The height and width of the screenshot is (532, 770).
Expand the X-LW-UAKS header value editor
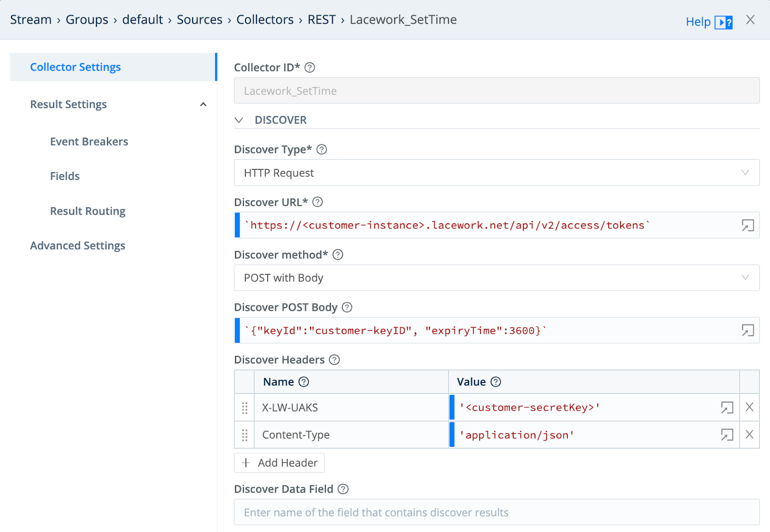coord(727,407)
